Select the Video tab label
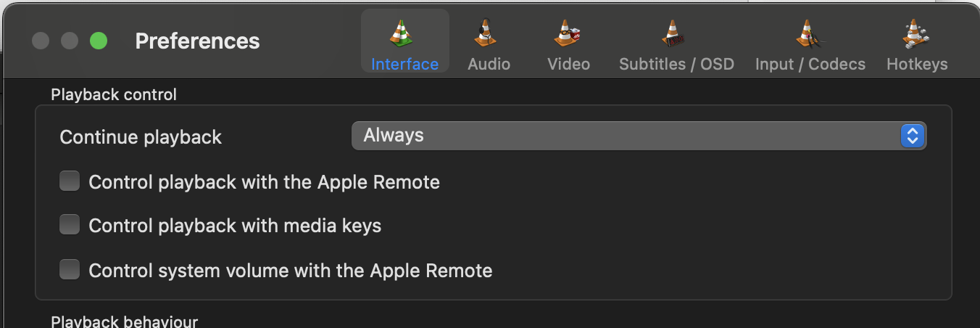980x328 pixels. point(568,64)
